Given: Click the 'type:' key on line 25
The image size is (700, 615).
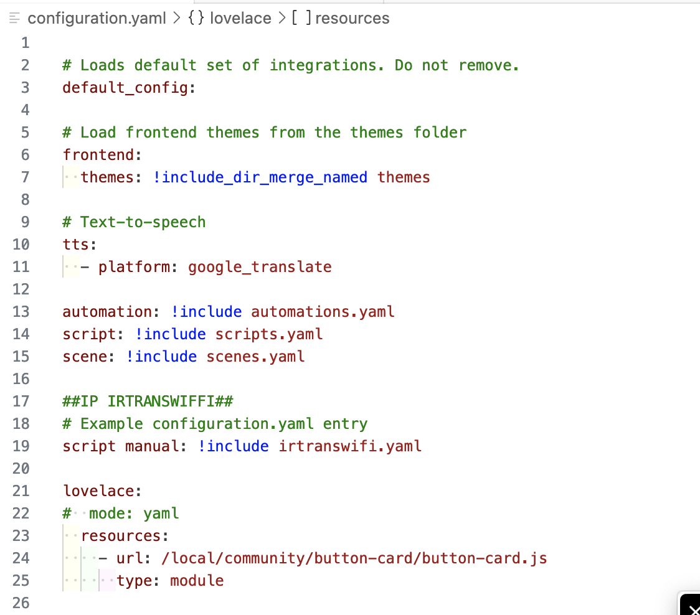Looking at the screenshot, I should (138, 580).
